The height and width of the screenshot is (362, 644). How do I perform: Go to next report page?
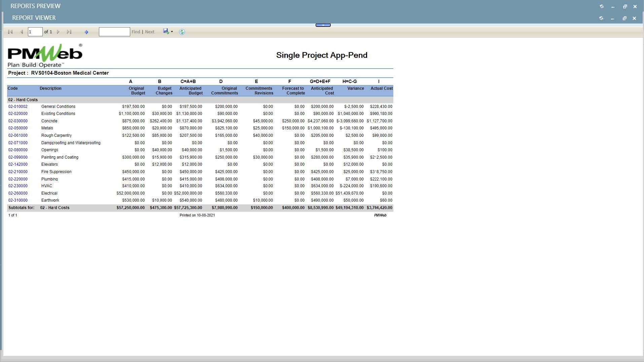(x=58, y=32)
